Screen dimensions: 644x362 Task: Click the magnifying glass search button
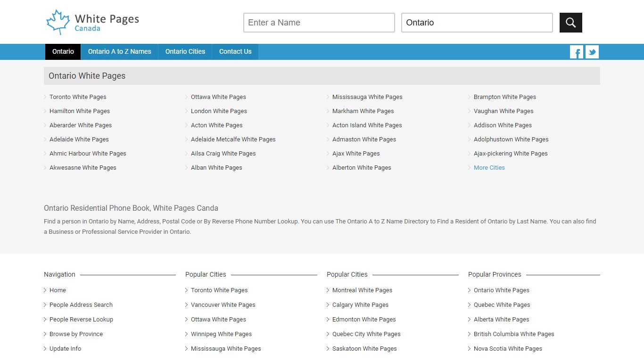pos(570,23)
